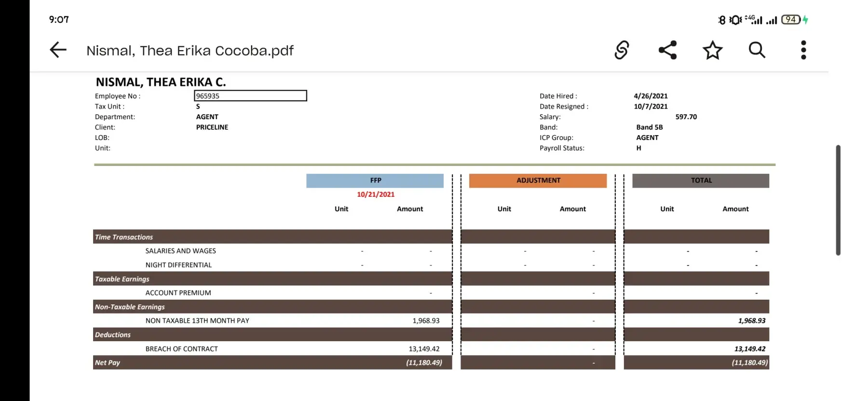
Task: Tap the BREACH OF CONTRACT row label
Action: (x=182, y=349)
